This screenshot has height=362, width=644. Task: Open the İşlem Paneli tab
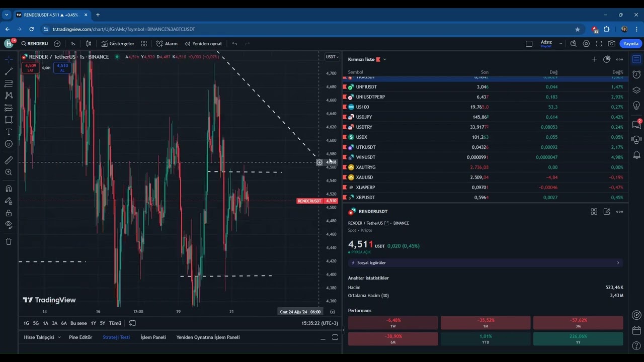click(x=153, y=337)
